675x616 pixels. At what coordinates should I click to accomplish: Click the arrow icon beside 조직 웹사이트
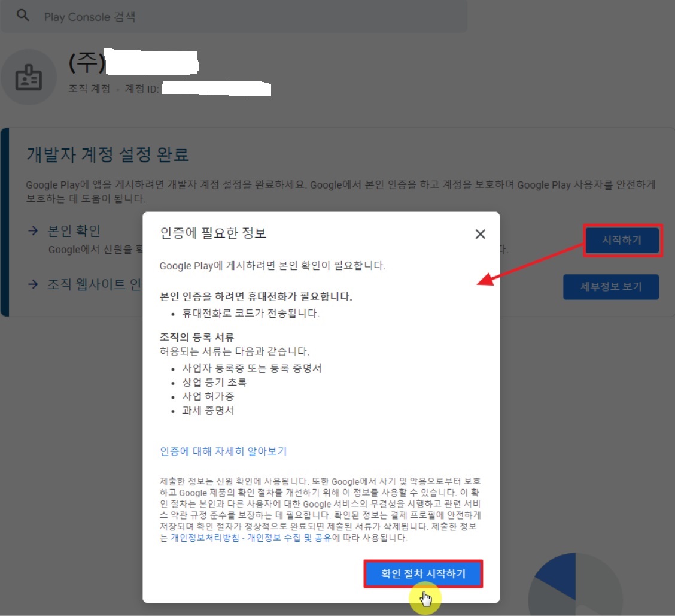click(x=33, y=284)
